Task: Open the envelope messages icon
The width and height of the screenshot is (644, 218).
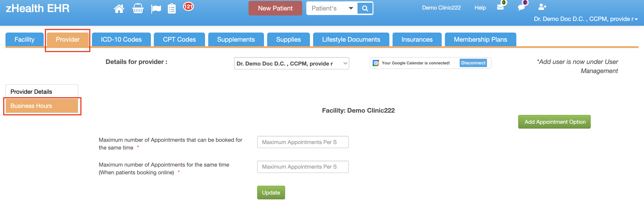Action: point(500,7)
